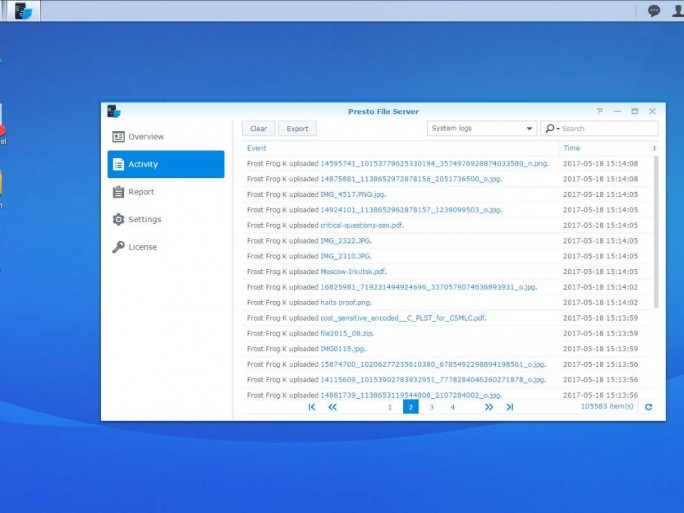Open the cost_sensitive_encoded PDF link

(x=403, y=318)
